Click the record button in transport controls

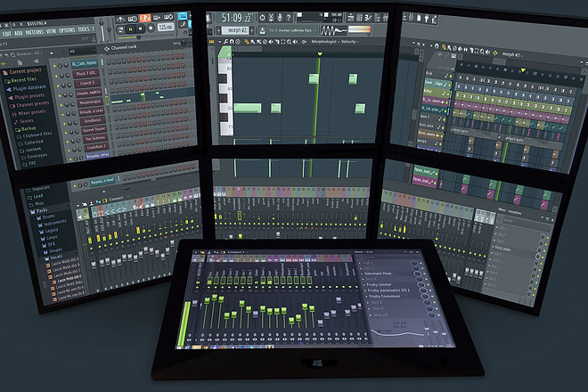[x=151, y=28]
